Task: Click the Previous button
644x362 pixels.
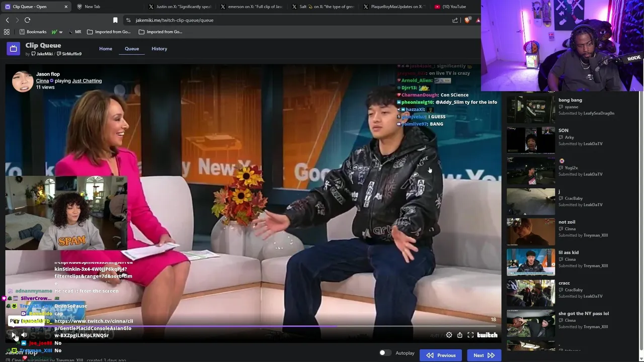Action: [441, 355]
